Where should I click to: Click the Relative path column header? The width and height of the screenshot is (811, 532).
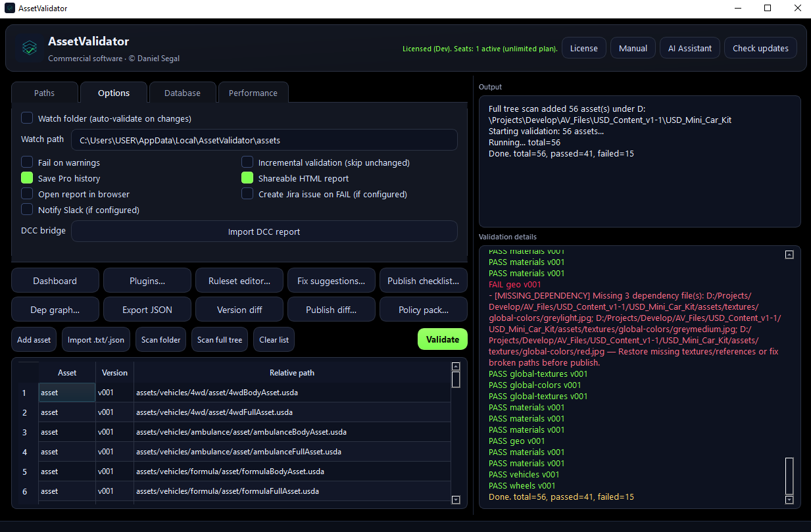tap(292, 373)
